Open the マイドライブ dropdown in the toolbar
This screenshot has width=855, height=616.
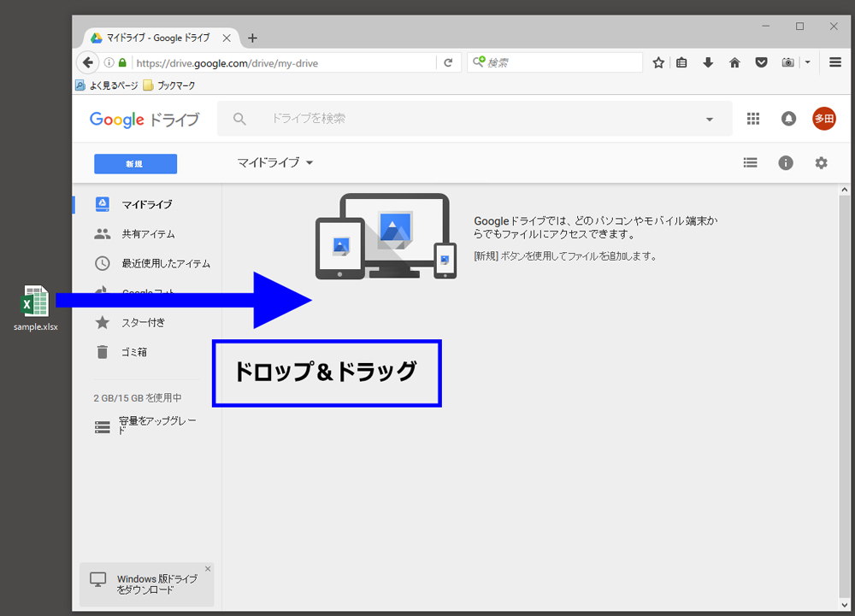pos(274,162)
